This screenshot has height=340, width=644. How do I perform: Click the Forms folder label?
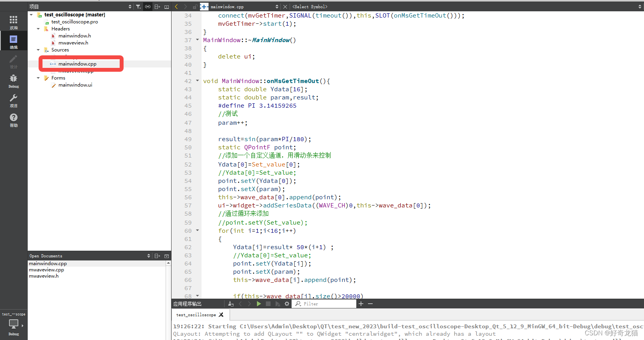(58, 78)
